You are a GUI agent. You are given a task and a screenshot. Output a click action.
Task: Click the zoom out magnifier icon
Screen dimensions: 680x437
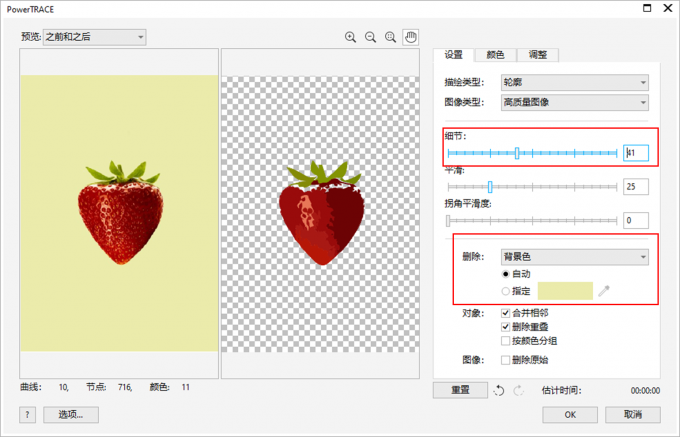[371, 37]
